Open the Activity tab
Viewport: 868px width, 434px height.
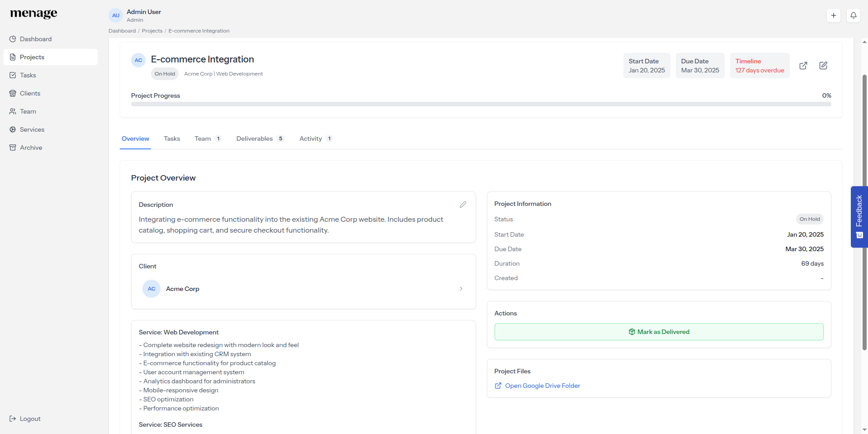pos(311,138)
